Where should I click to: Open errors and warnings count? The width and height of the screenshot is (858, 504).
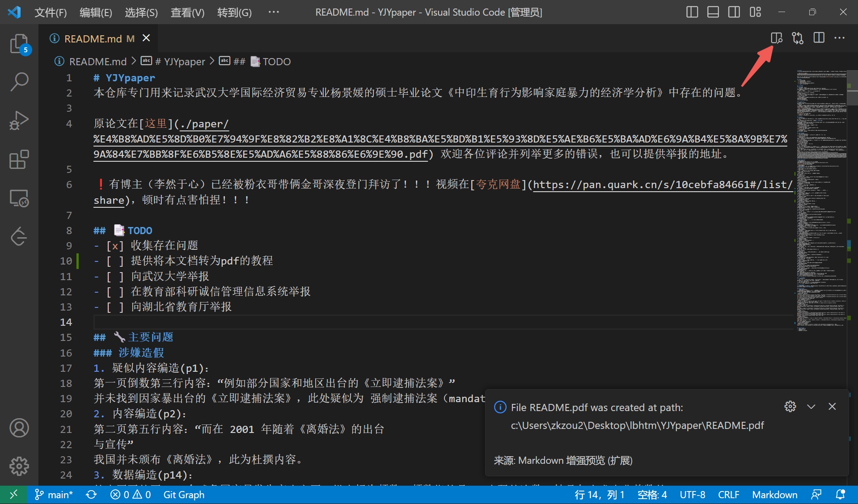point(131,495)
